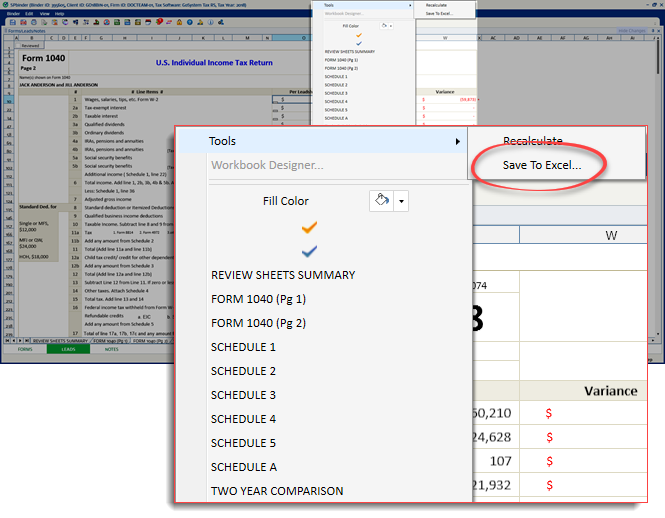Click the first-sheet navigation arrow icon
The width and height of the screenshot is (665, 518).
pos(6,340)
